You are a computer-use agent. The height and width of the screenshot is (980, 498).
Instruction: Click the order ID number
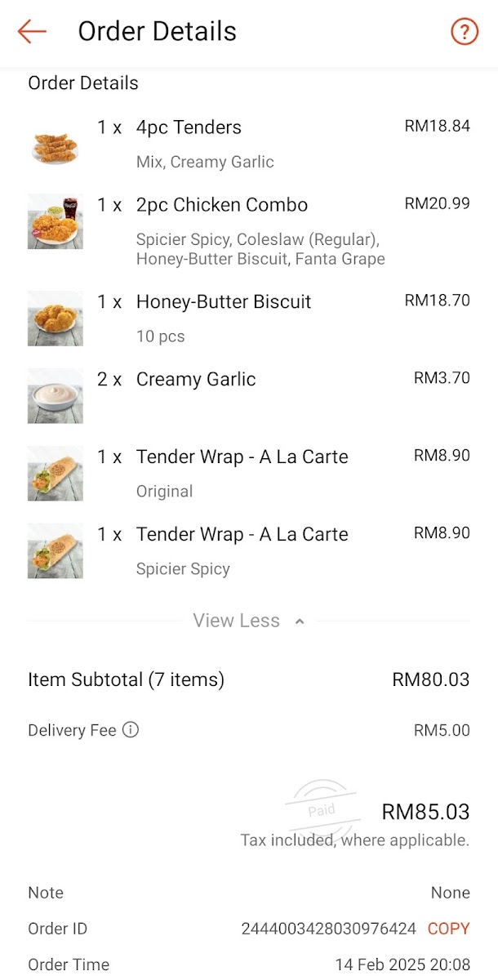pyautogui.click(x=328, y=929)
